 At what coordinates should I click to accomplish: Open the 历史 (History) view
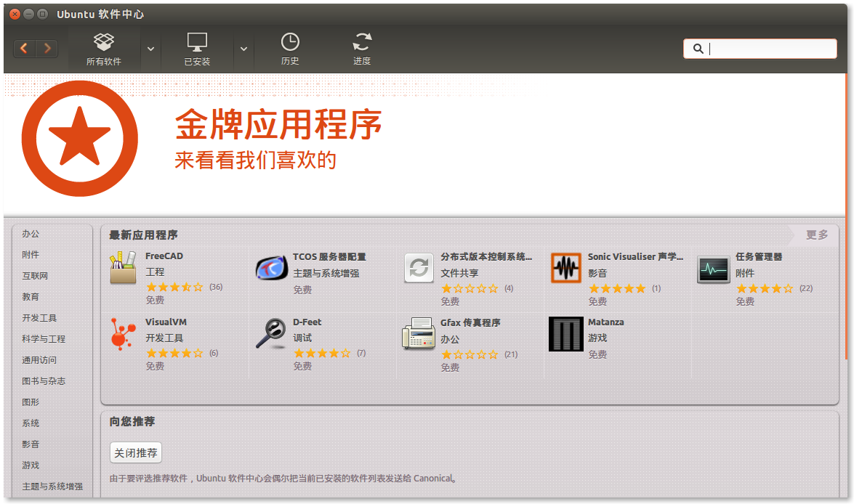(x=290, y=49)
